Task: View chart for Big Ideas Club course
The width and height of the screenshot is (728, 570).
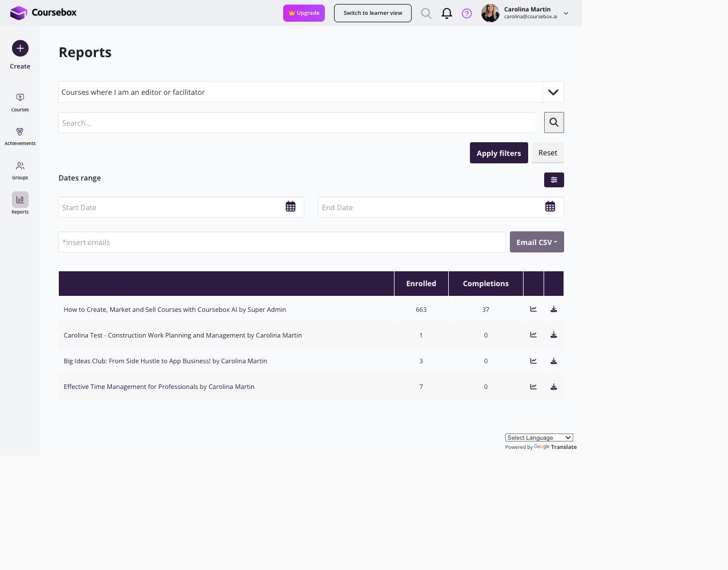Action: pyautogui.click(x=533, y=360)
